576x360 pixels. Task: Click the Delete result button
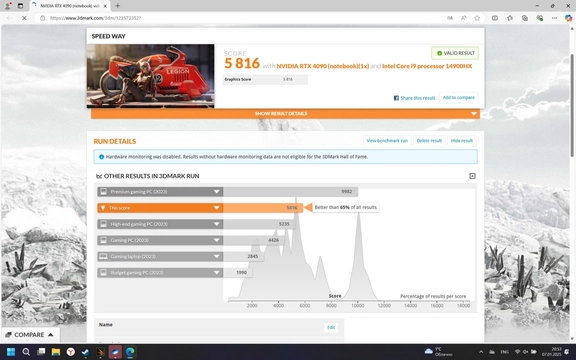[429, 141]
